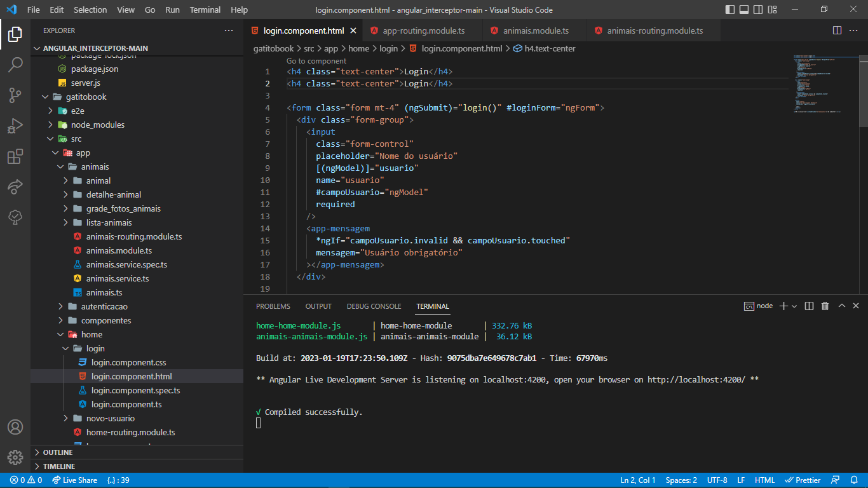
Task: Select the node terminal instance
Action: tap(759, 306)
